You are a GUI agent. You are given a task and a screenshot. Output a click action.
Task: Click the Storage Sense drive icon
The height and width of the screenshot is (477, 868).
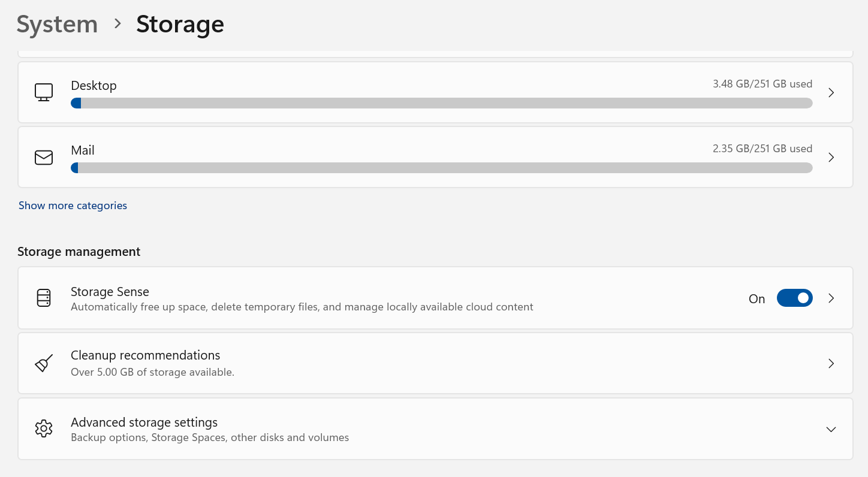pos(44,298)
